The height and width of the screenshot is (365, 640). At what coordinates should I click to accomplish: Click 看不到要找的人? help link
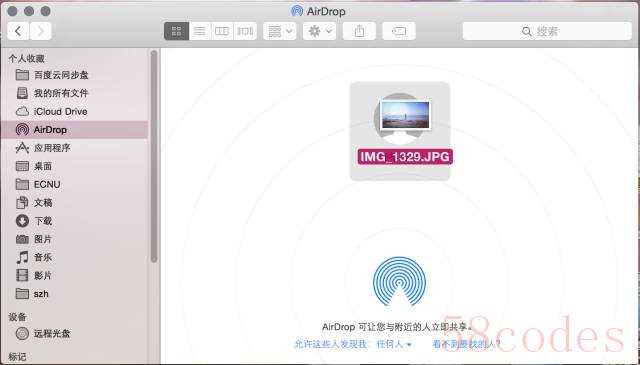(x=467, y=344)
